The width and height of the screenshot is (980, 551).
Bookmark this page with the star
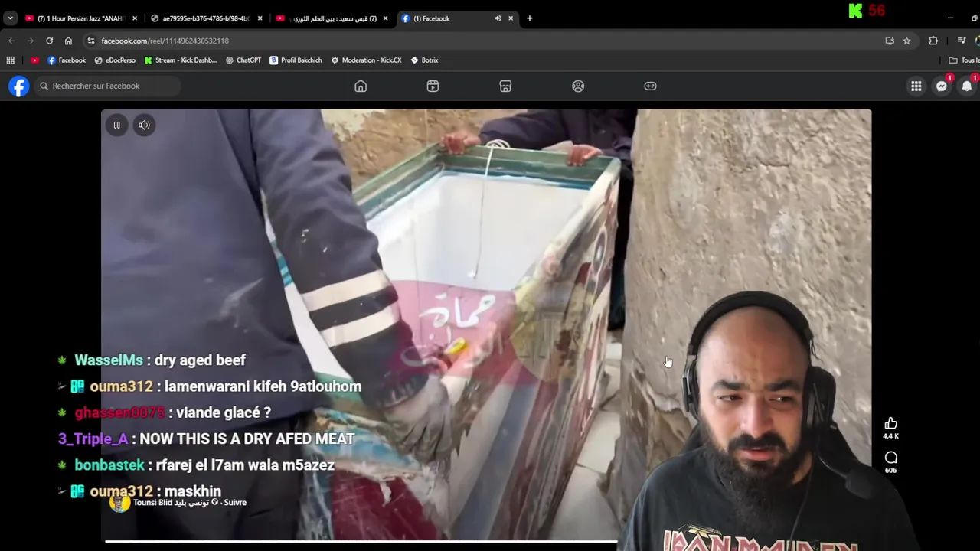click(x=906, y=41)
